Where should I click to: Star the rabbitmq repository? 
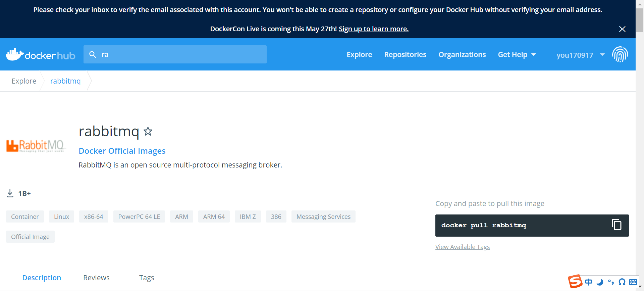(x=148, y=131)
